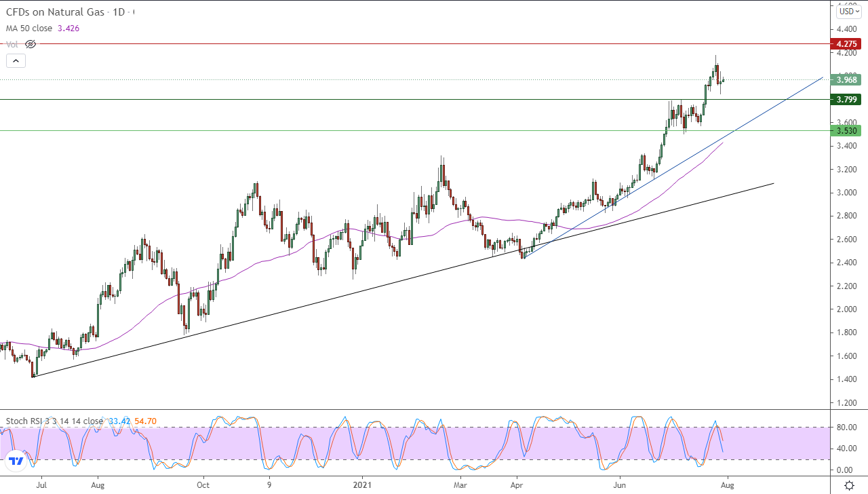Toggle visibility of the Vol indicator
The width and height of the screenshot is (868, 494).
point(31,44)
